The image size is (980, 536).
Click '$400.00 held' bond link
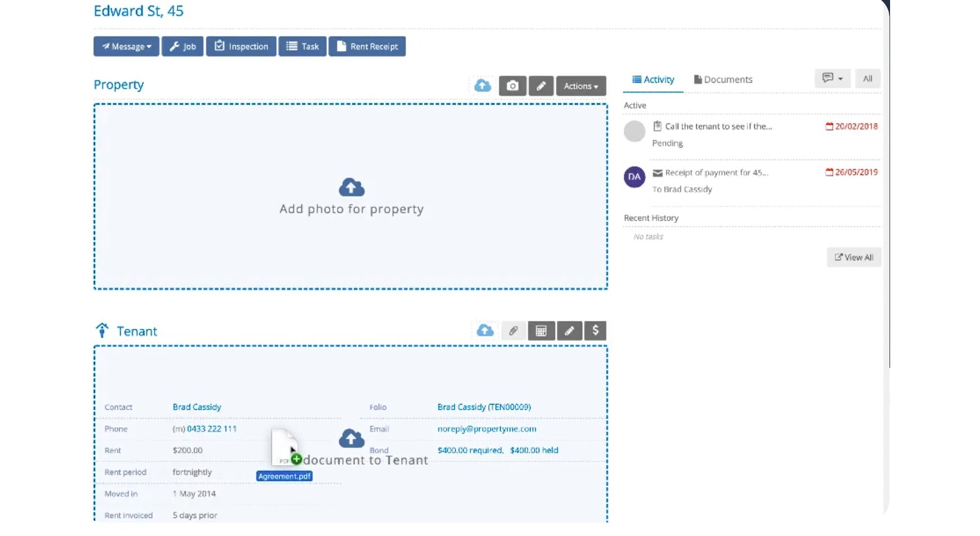tap(534, 450)
